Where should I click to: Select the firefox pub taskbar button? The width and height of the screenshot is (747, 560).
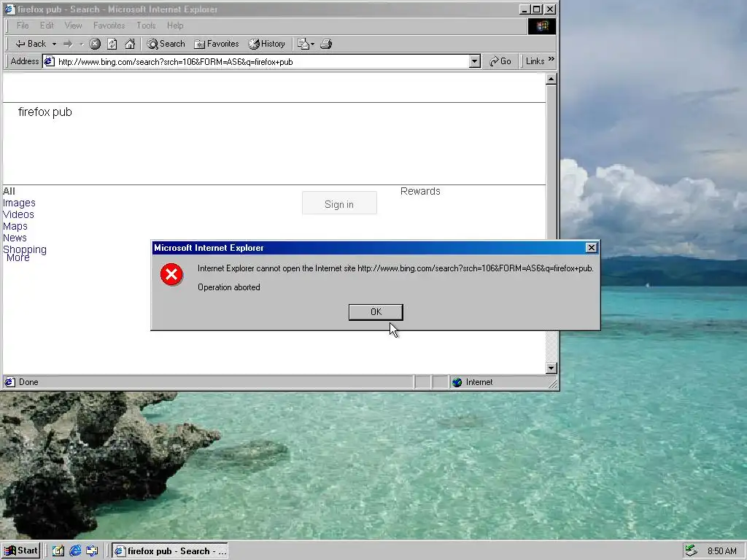(x=170, y=551)
